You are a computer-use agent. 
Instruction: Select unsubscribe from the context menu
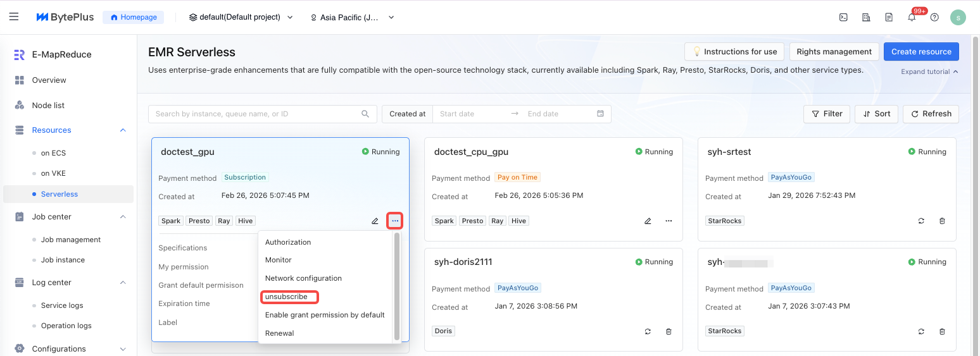point(287,297)
